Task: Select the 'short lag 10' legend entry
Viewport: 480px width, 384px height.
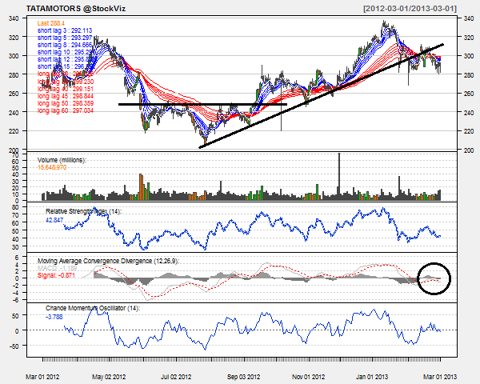Action: point(65,52)
